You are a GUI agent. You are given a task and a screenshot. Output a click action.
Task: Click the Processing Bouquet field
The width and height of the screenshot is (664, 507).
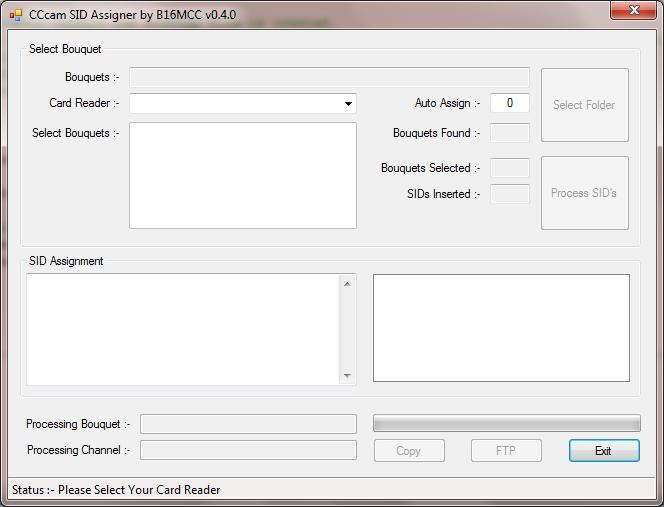pos(248,424)
